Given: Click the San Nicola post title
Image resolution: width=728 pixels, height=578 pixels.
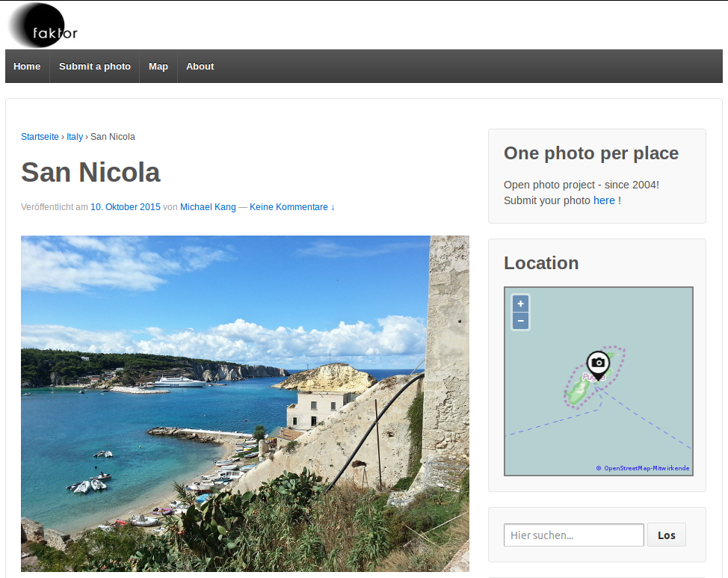Looking at the screenshot, I should coord(90,173).
